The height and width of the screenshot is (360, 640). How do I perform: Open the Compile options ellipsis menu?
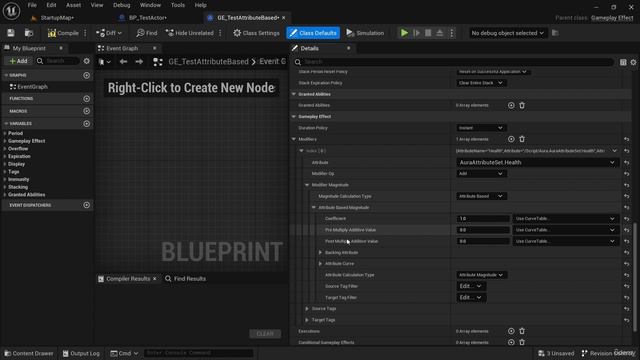coord(85,33)
